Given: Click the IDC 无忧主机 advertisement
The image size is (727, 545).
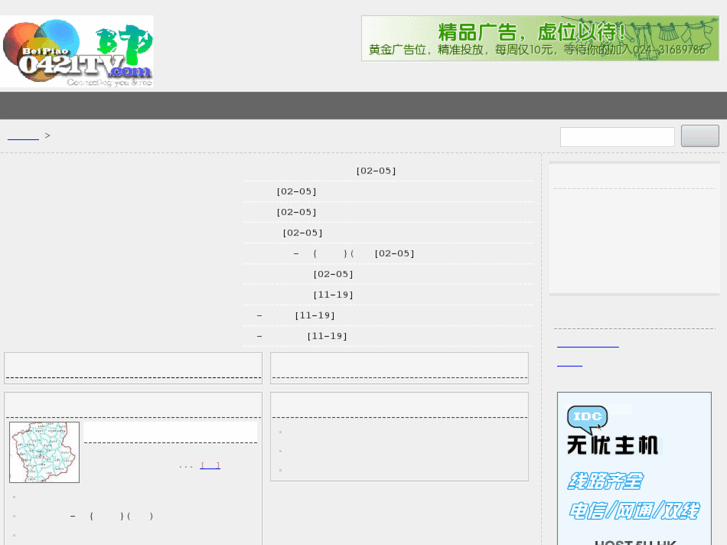Looking at the screenshot, I should coord(634,468).
